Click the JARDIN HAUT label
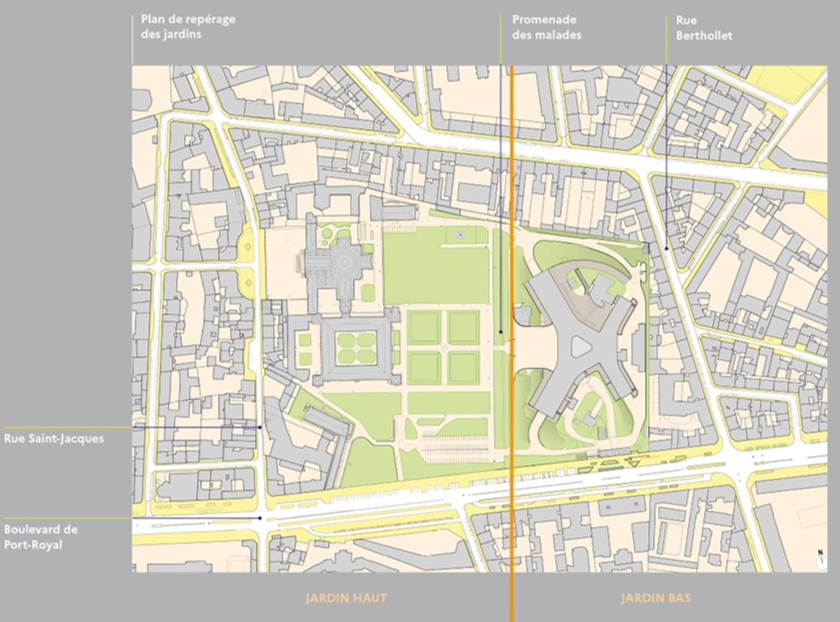 tap(346, 598)
